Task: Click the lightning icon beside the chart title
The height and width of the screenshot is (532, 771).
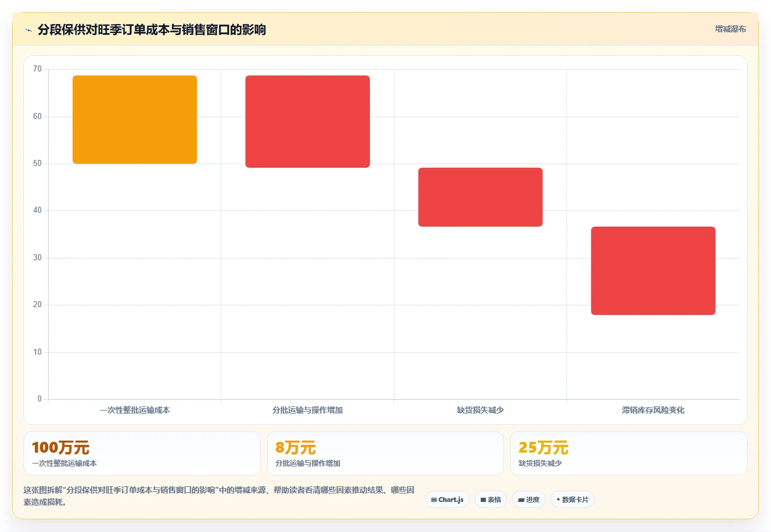Action: point(28,29)
